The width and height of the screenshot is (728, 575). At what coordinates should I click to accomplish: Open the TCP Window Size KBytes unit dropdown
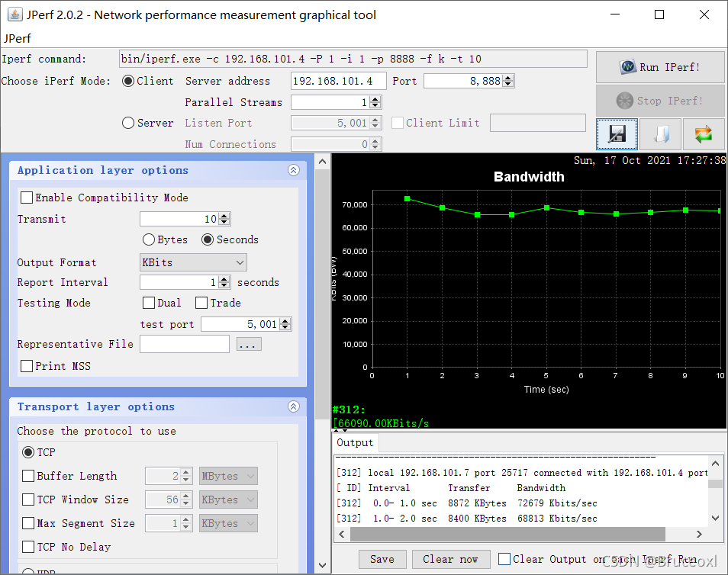pos(228,500)
